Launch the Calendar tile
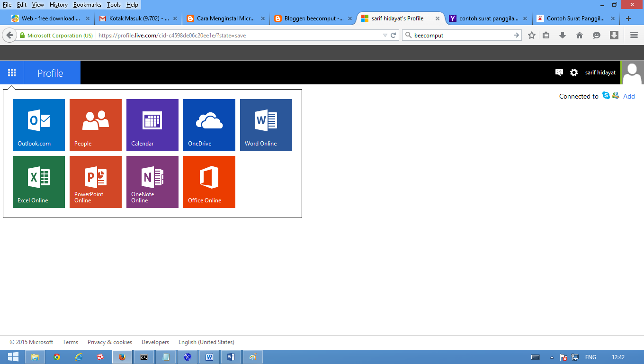The height and width of the screenshot is (364, 644). click(152, 125)
